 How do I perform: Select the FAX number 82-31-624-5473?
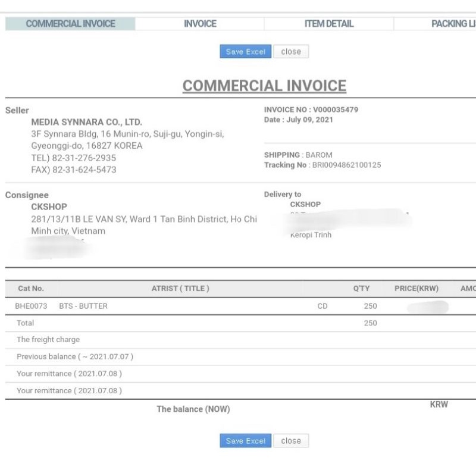84,170
